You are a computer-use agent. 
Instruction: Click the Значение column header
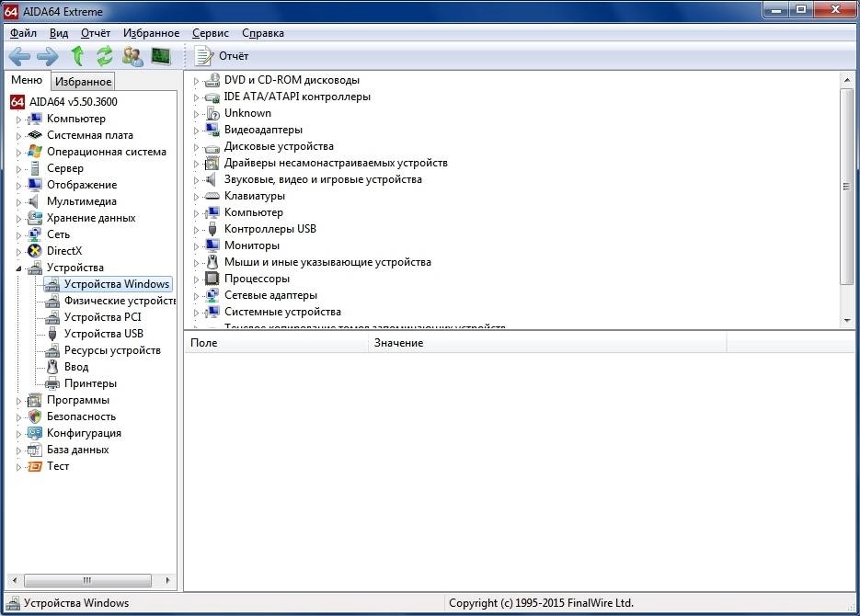547,343
